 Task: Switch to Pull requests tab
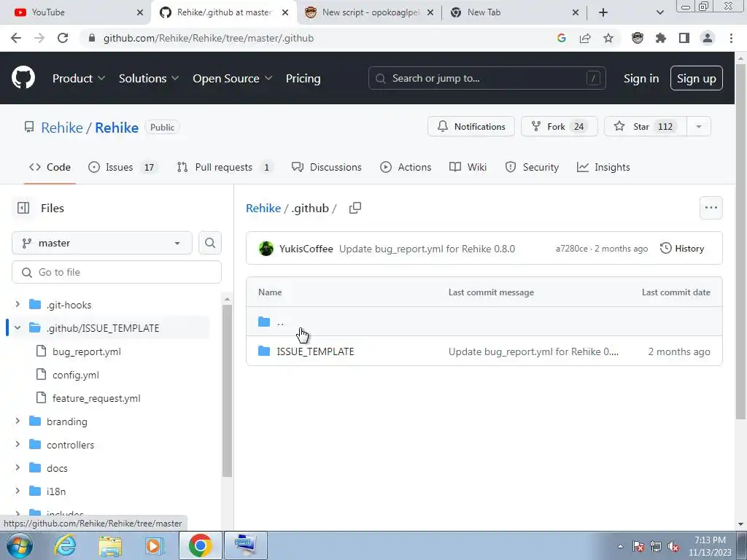(x=224, y=167)
